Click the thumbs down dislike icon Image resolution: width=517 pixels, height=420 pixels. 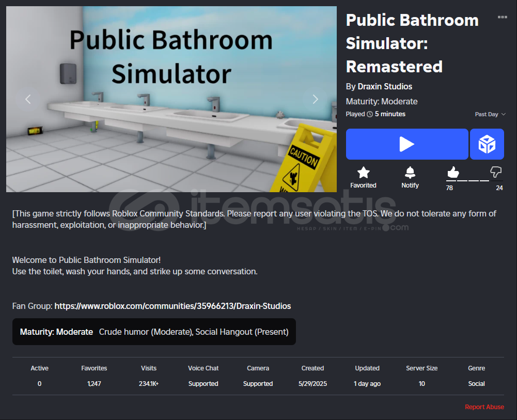(496, 172)
